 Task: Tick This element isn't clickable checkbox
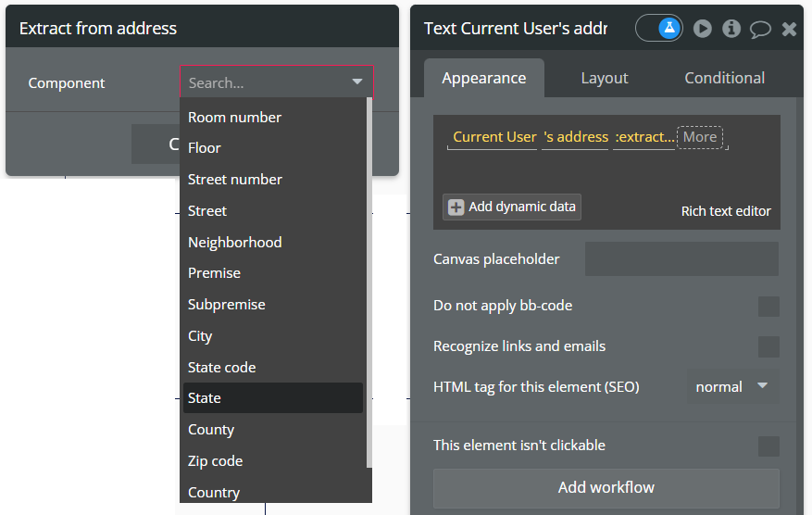(x=768, y=446)
